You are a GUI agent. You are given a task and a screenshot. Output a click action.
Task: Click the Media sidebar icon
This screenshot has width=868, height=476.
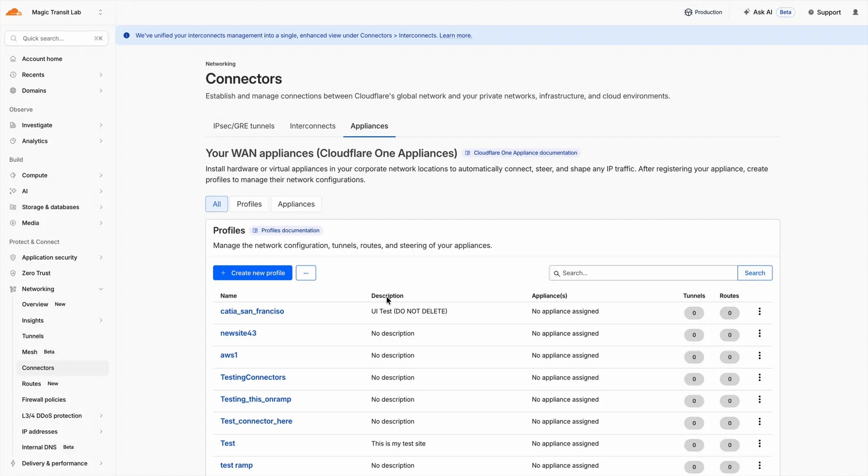13,223
